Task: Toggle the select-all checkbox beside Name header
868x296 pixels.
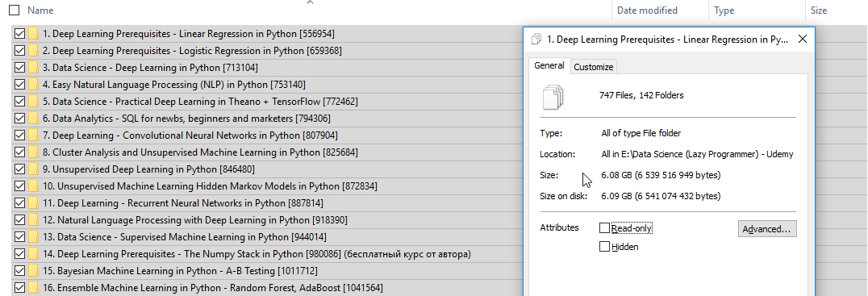Action: click(x=15, y=10)
